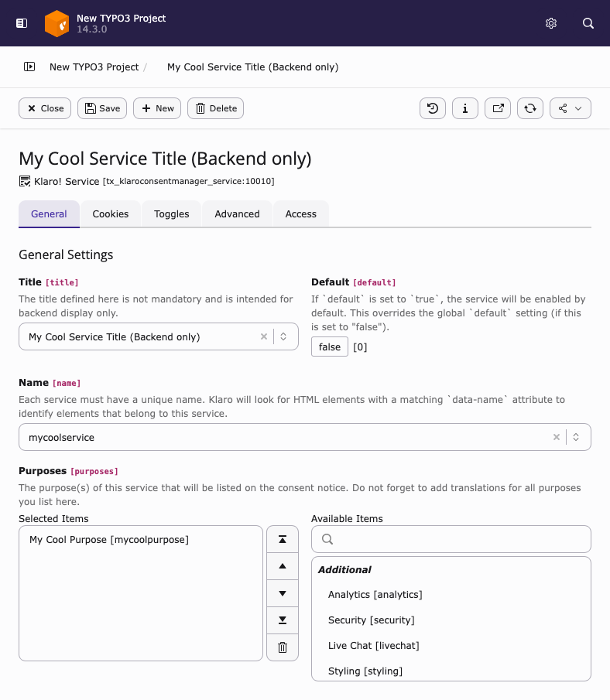Click the orange TYPO3 logo
Image resolution: width=610 pixels, height=700 pixels.
(x=57, y=23)
